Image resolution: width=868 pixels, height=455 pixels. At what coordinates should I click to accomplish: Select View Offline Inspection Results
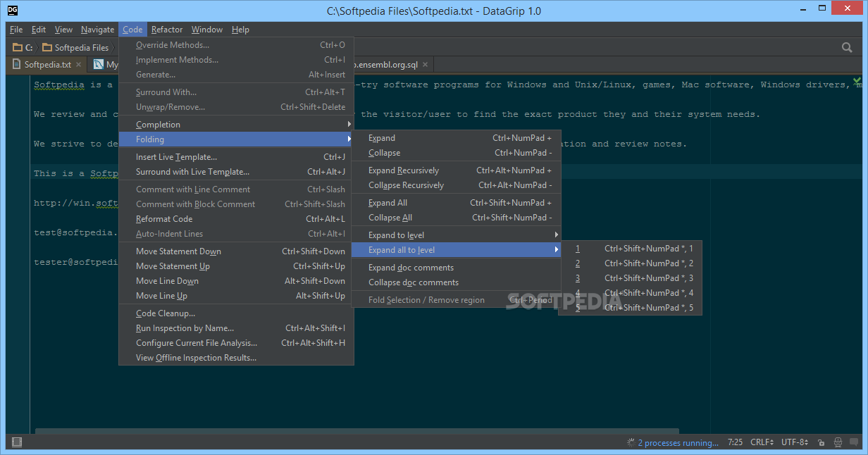pyautogui.click(x=236, y=358)
